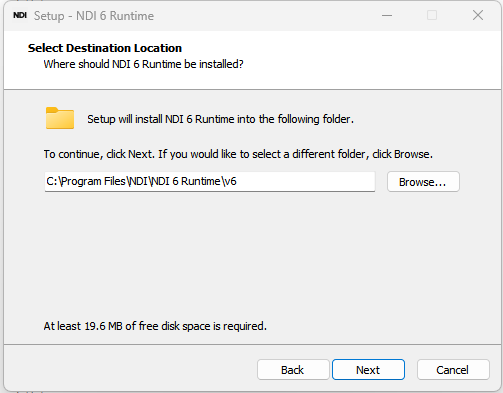Click "Setup will install NDI 6 Runtime" text
Viewport: 503px width, 393px height.
click(x=220, y=119)
